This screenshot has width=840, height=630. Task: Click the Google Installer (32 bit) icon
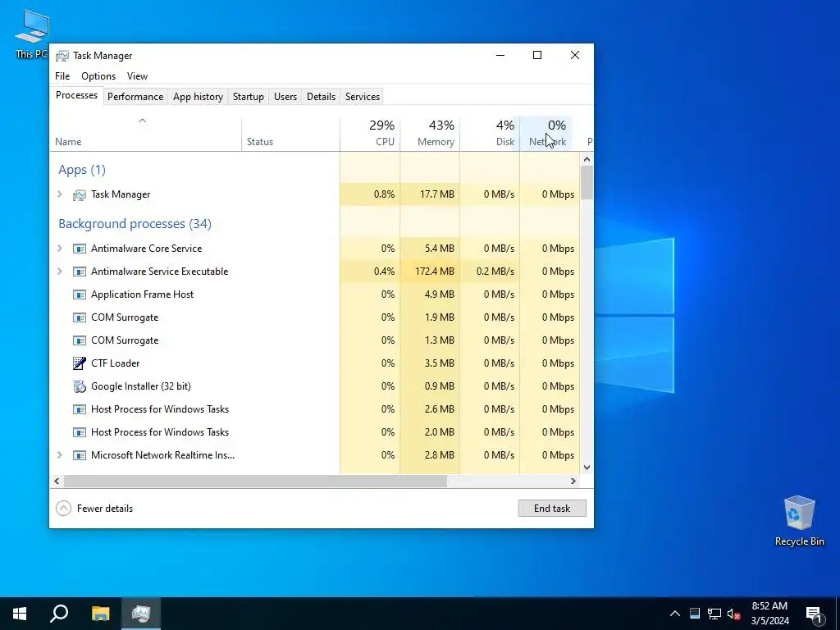(x=80, y=386)
